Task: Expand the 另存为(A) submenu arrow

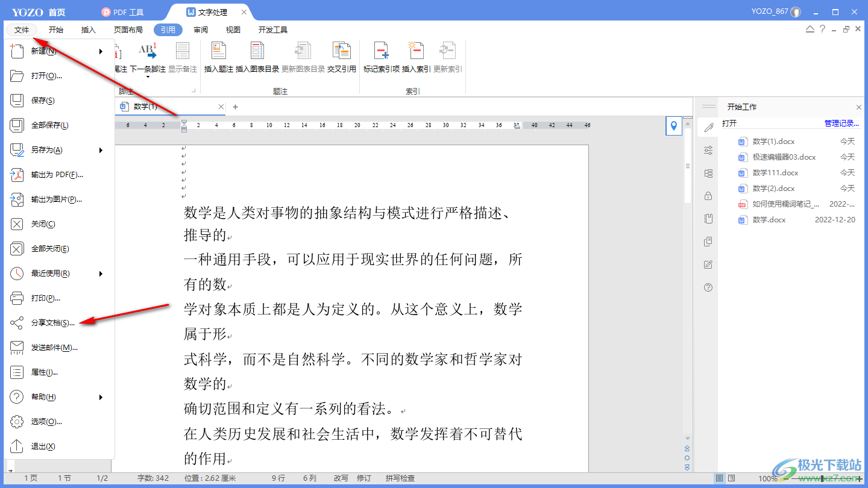Action: click(x=101, y=150)
